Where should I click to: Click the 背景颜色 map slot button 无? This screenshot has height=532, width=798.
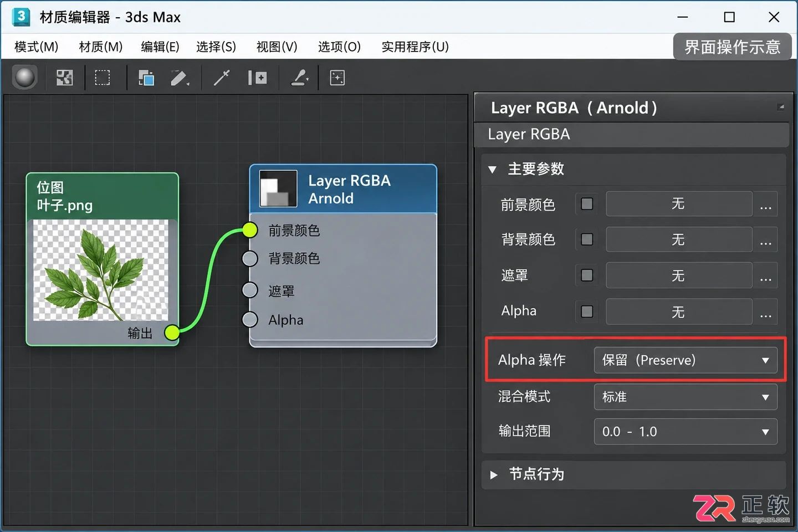679,239
